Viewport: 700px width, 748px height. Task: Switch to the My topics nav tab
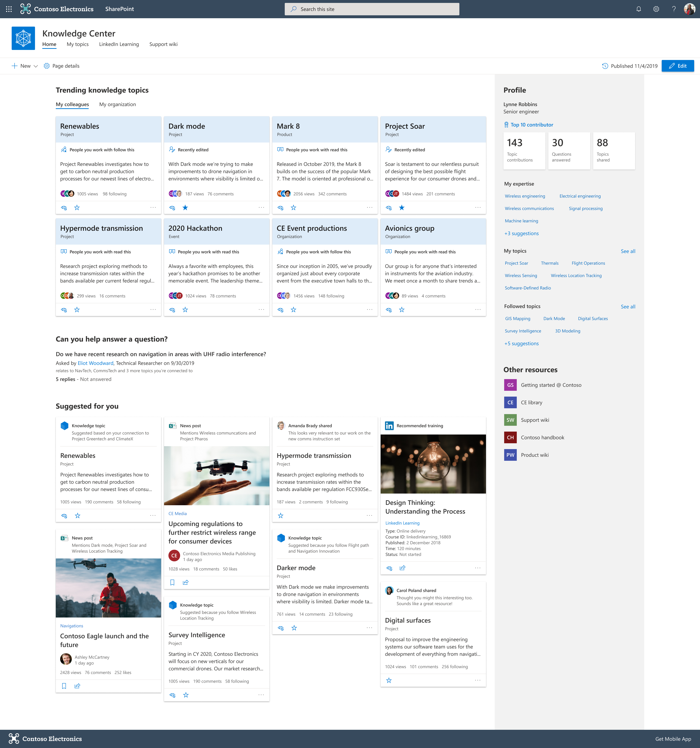coord(77,44)
